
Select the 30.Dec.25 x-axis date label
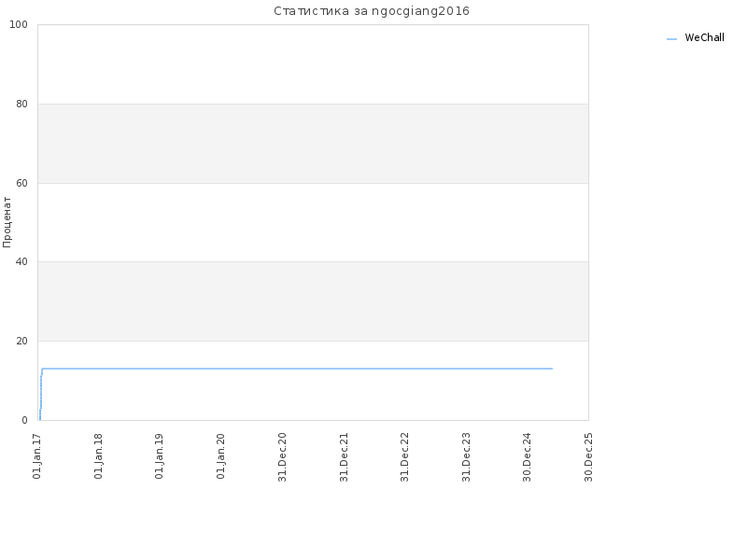tap(588, 457)
